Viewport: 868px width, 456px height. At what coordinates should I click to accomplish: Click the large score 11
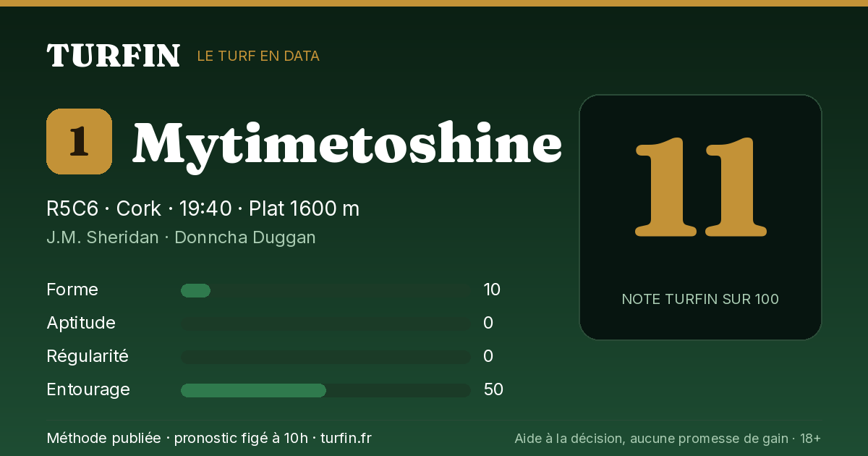pyautogui.click(x=700, y=188)
